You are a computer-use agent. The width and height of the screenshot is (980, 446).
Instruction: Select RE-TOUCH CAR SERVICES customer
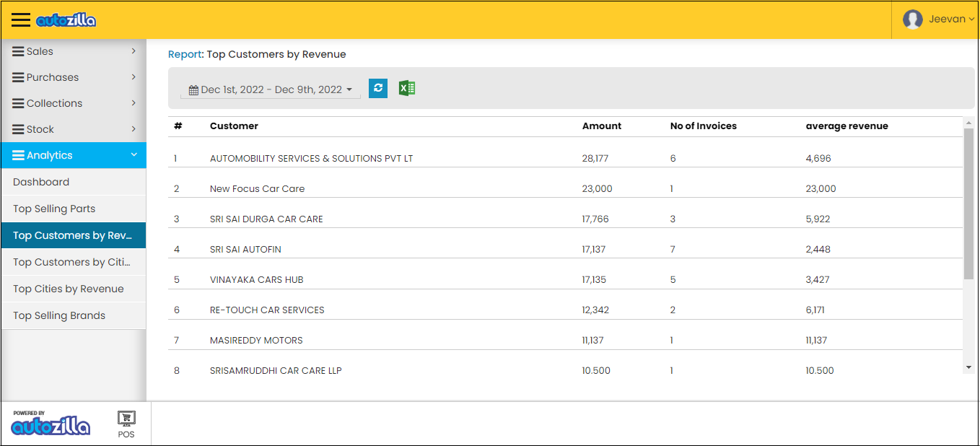(x=267, y=310)
